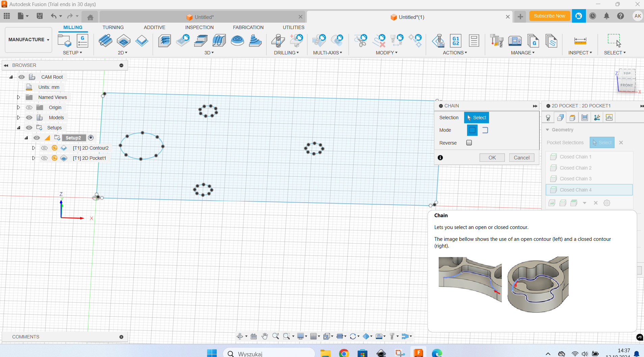This screenshot has height=357, width=644.
Task: Toggle visibility of 2D Contour2 operation
Action: [44, 148]
